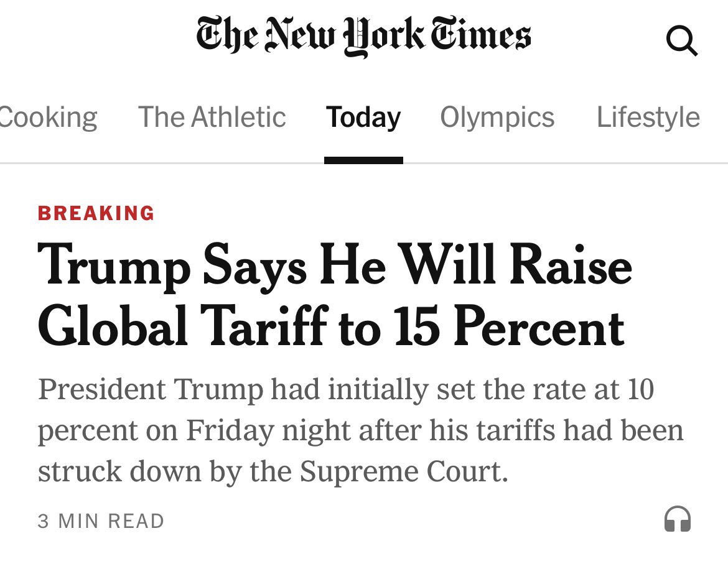728x564 pixels.
Task: Switch to the Cooking tab
Action: (47, 117)
